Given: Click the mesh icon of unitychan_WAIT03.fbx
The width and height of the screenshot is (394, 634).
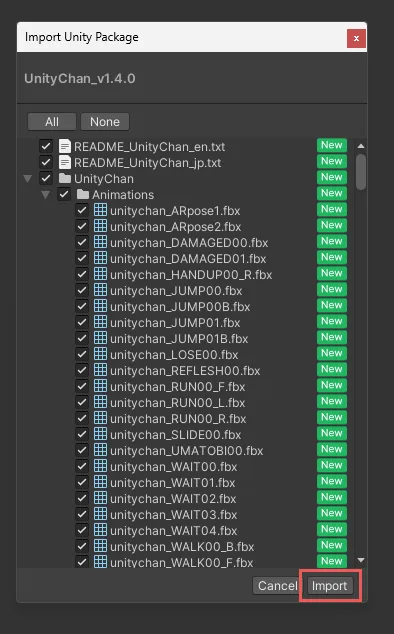Looking at the screenshot, I should pos(100,514).
